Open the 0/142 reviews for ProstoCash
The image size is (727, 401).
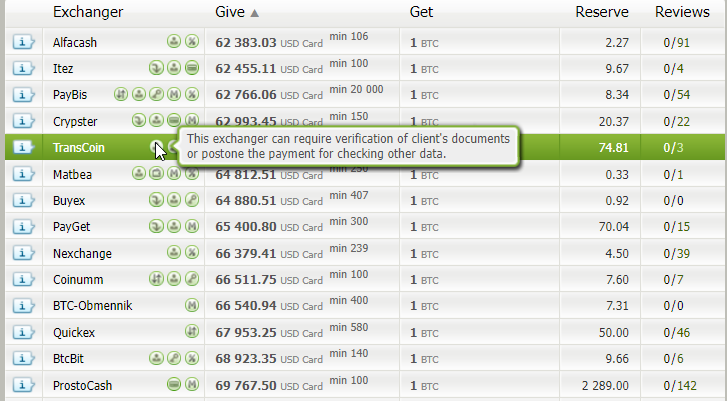coord(680,386)
